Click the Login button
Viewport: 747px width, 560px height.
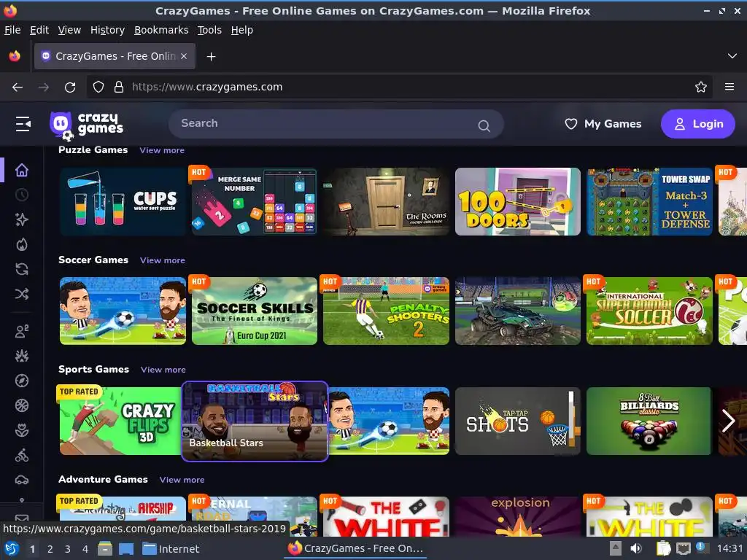(697, 124)
